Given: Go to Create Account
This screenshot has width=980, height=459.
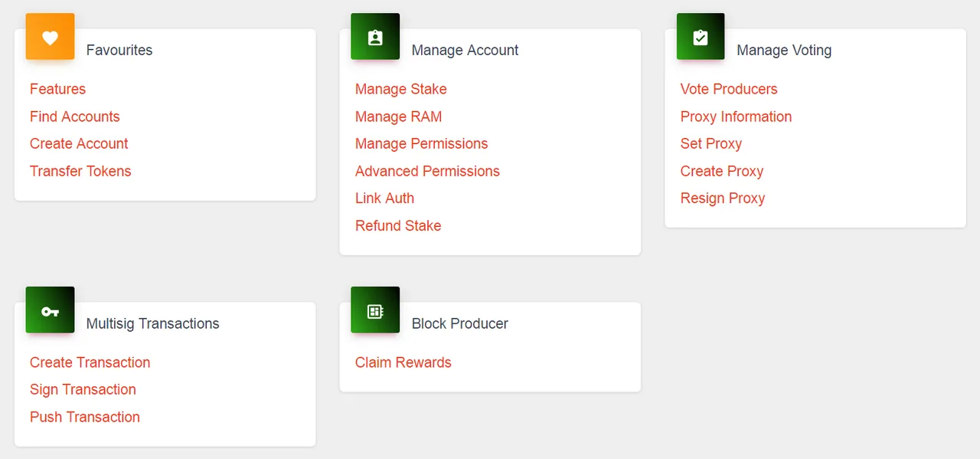Looking at the screenshot, I should (x=79, y=143).
